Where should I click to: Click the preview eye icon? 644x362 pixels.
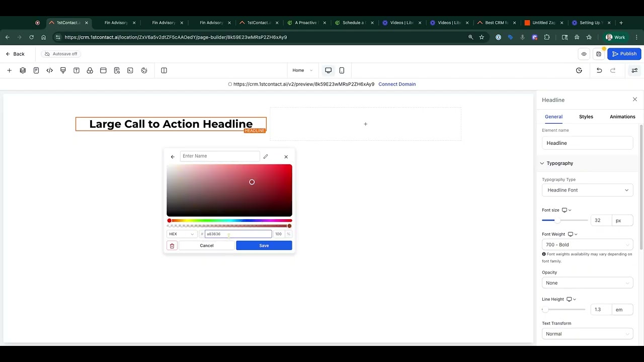[584, 54]
